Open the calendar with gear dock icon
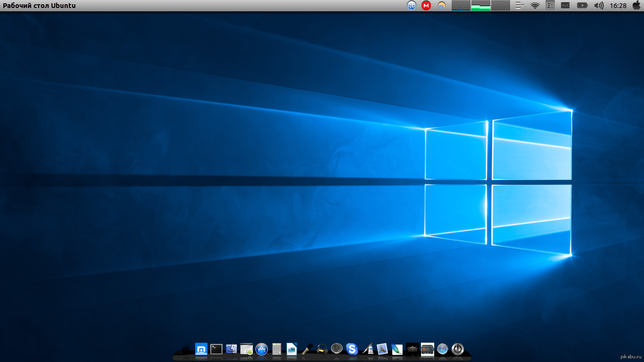 tap(247, 349)
